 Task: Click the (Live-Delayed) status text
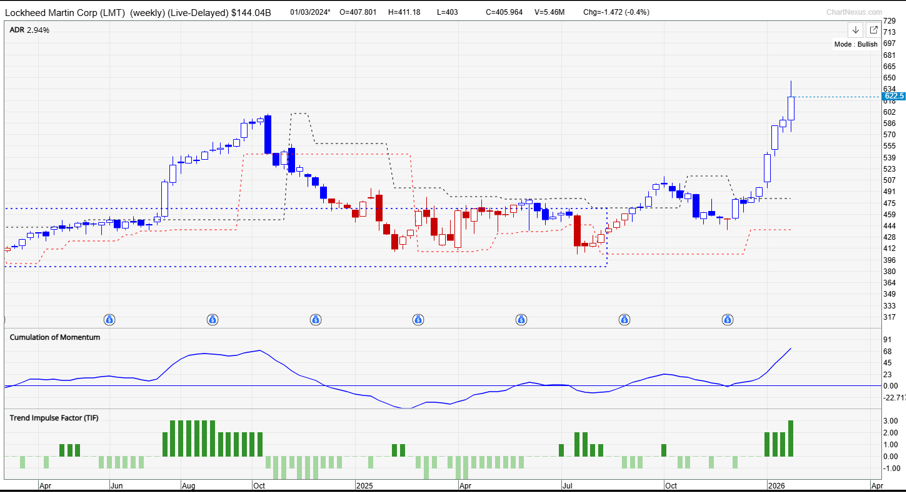[198, 12]
